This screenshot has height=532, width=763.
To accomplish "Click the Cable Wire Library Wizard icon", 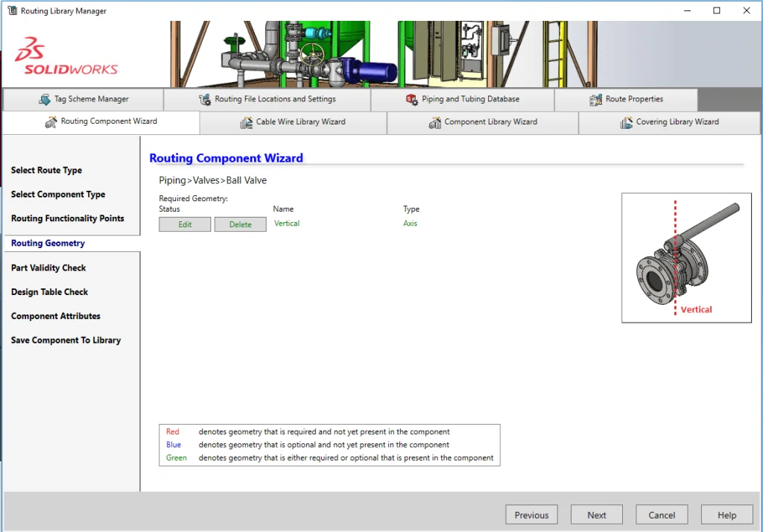I will (x=247, y=122).
